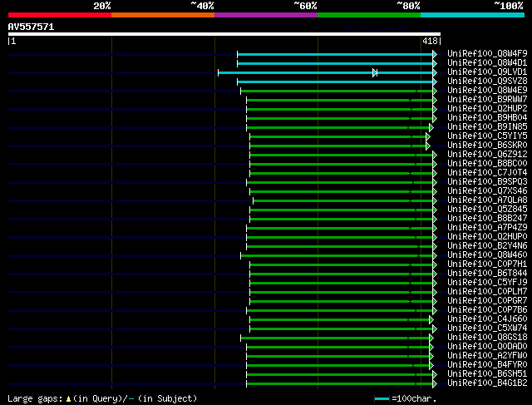This screenshot has height=405, width=532.
Task: Open the UniRef100_Q8W4E9 label
Action: point(487,91)
